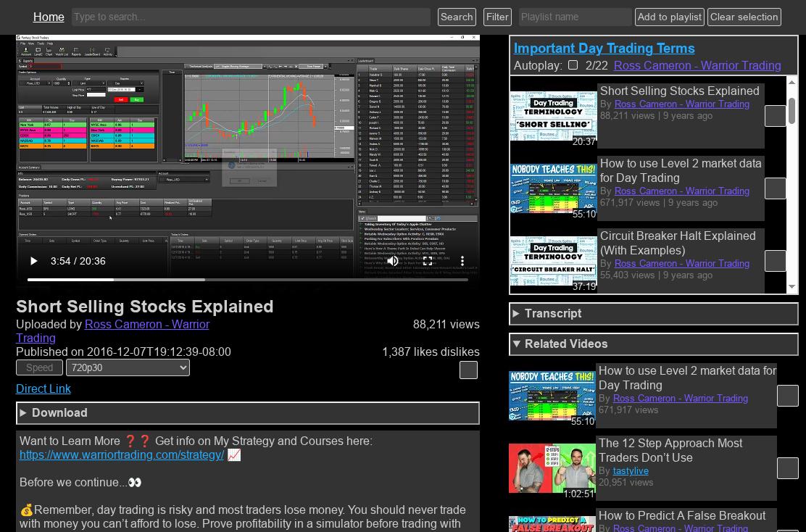Open the Direct Link

(43, 388)
